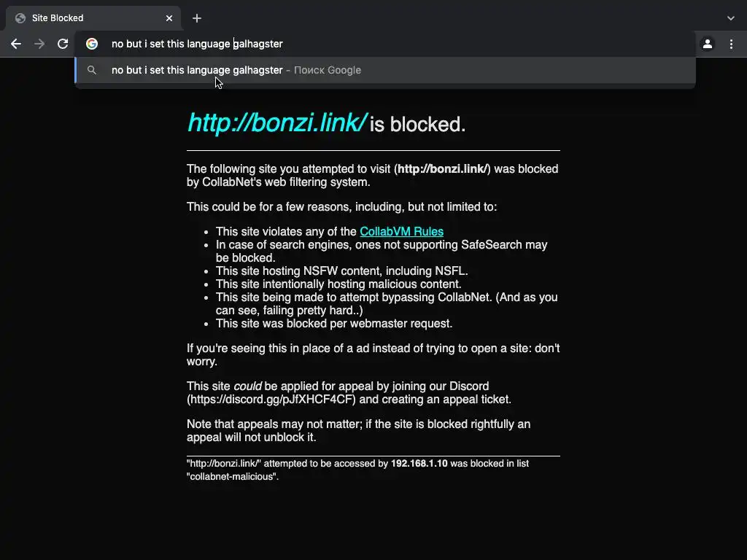Open the profile account icon
This screenshot has width=747, height=560.
[x=708, y=44]
